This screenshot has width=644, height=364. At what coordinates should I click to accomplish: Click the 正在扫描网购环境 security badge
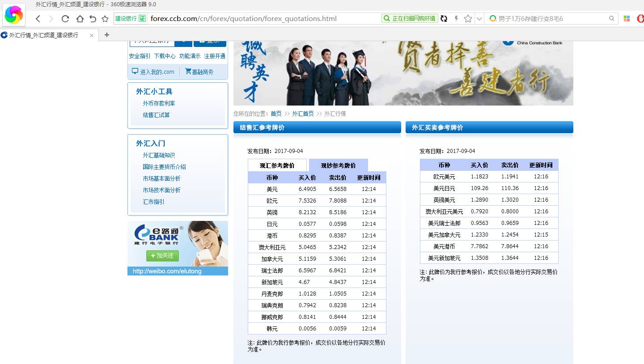(410, 18)
